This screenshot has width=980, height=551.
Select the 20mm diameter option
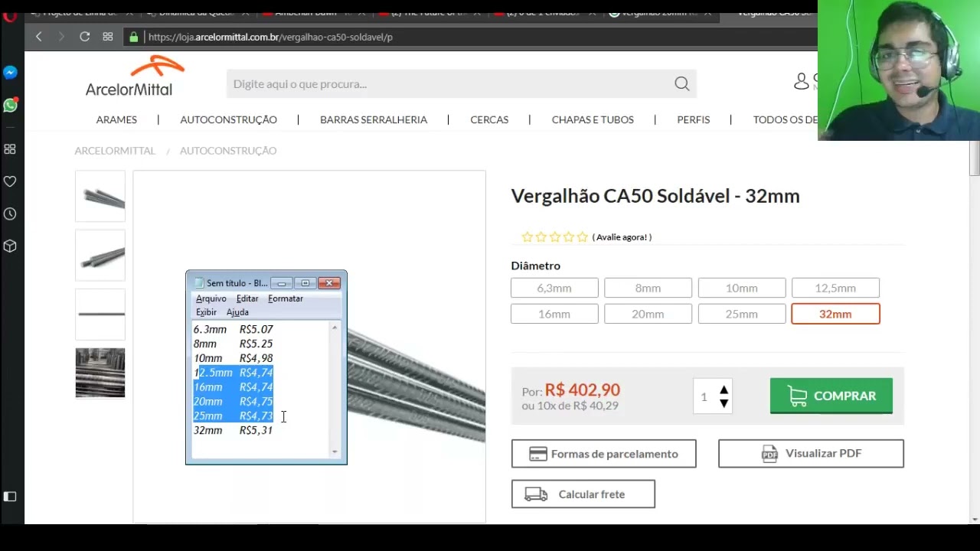[648, 315]
